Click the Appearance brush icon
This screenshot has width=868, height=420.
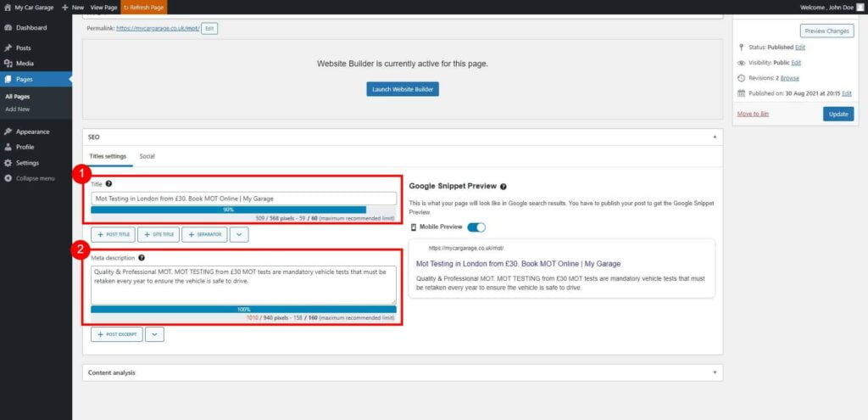[8, 132]
